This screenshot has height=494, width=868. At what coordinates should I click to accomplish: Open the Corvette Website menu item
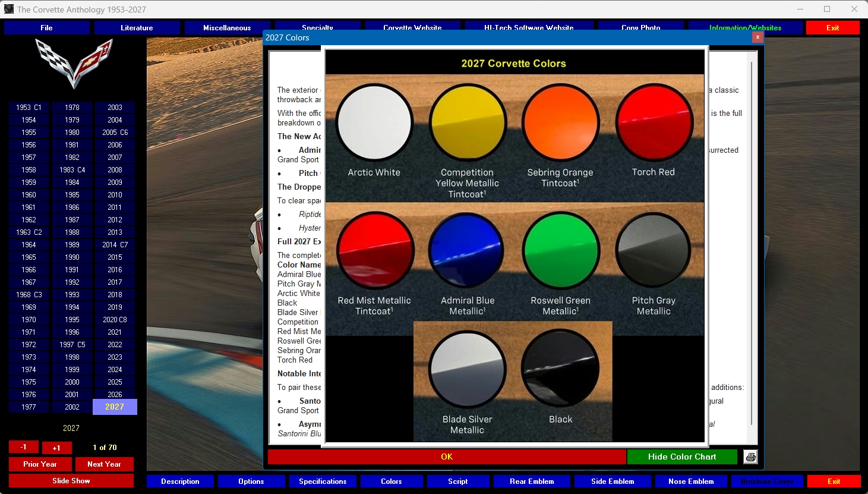(x=412, y=28)
